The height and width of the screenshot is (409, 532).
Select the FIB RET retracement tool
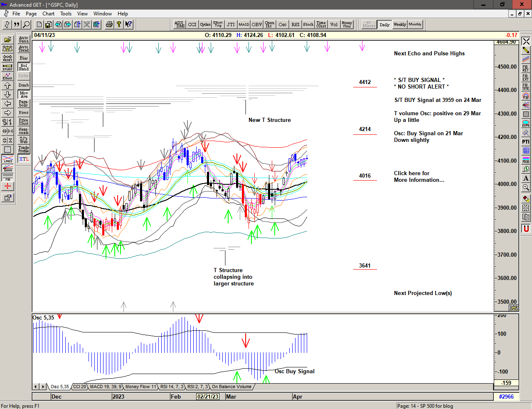coord(526,68)
